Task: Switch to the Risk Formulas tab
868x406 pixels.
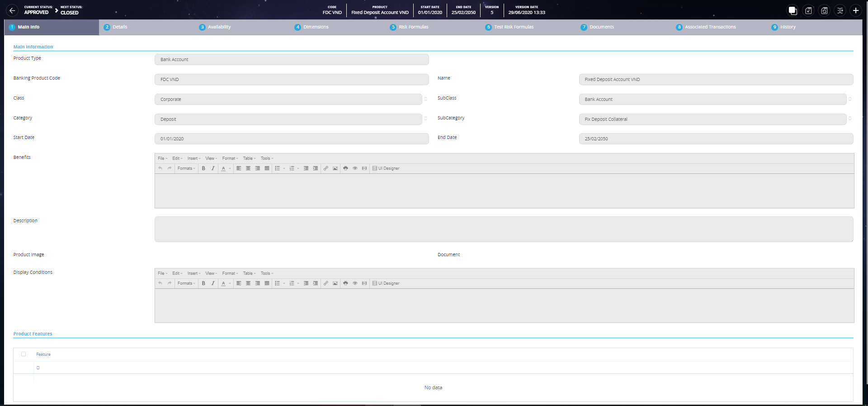Action: click(413, 27)
